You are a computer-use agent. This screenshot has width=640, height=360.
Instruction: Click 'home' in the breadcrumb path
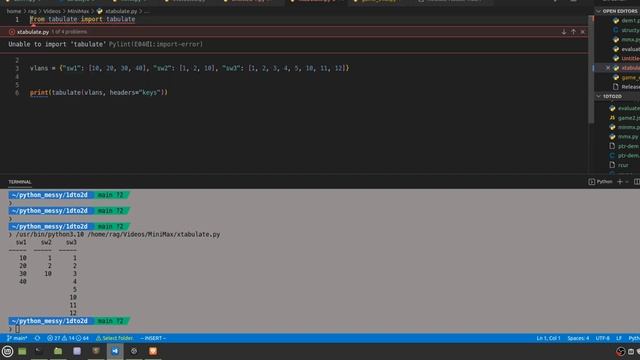(13, 11)
